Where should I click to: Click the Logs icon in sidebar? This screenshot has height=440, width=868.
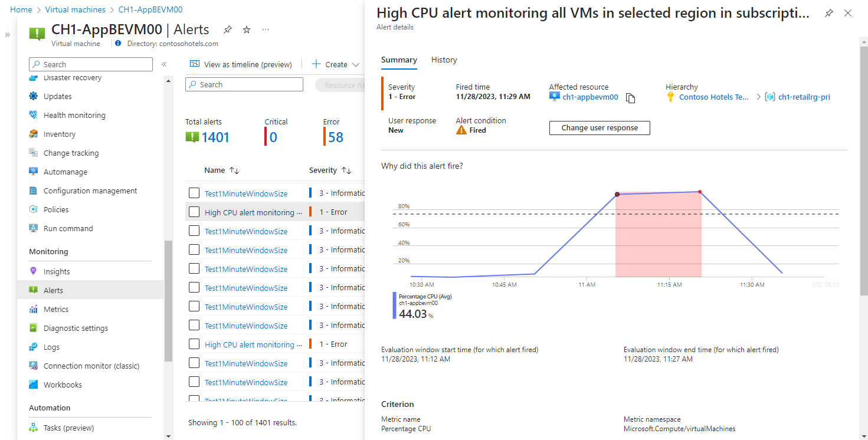pos(34,347)
